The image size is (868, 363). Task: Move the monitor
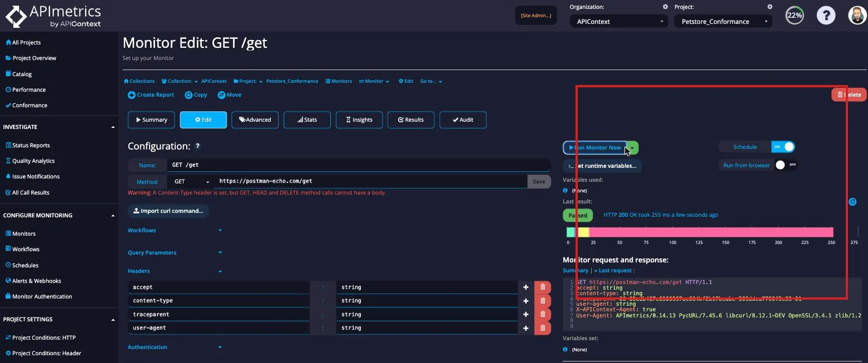tap(230, 95)
